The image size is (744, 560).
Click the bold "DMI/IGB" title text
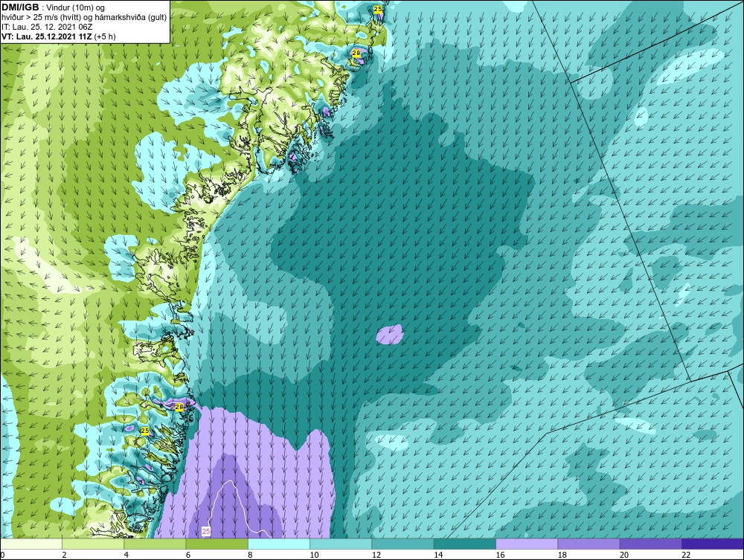[x=20, y=7]
